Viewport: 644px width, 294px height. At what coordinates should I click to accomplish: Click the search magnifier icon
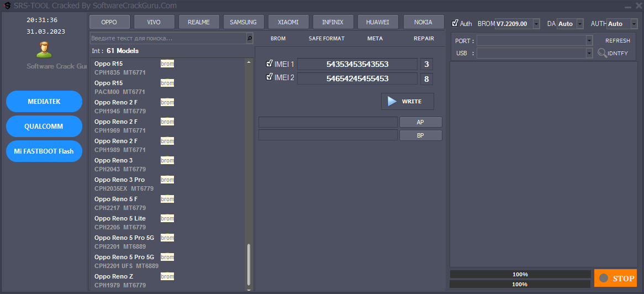pyautogui.click(x=250, y=38)
